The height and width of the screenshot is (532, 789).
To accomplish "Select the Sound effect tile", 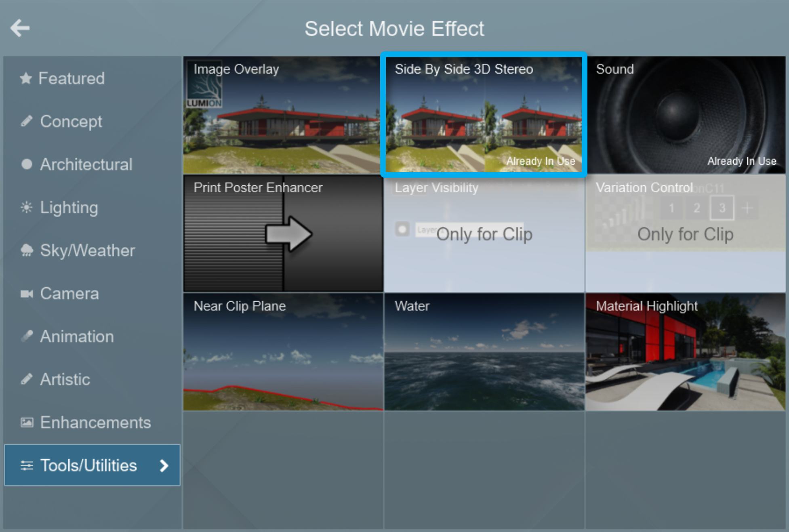I will tap(685, 115).
